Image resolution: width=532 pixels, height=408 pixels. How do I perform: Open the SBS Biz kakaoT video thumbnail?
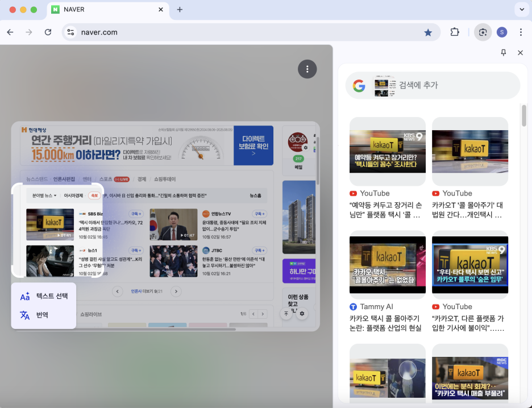(50, 224)
